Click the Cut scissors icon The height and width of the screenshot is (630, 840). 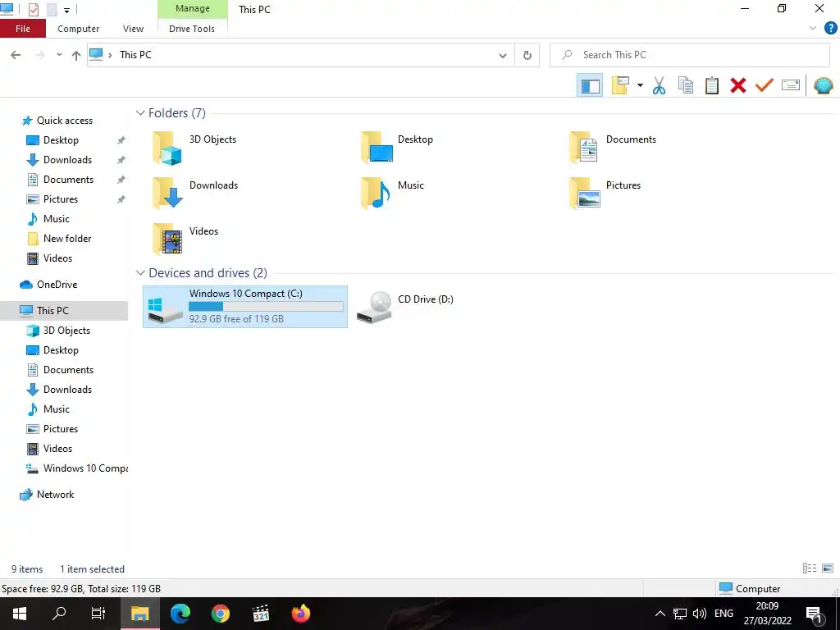tap(659, 85)
